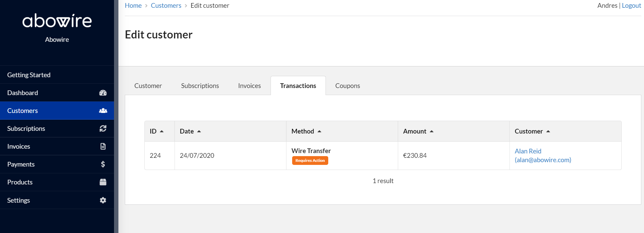The width and height of the screenshot is (644, 233).
Task: Click the Edit customer breadcrumb text
Action: [x=210, y=5]
